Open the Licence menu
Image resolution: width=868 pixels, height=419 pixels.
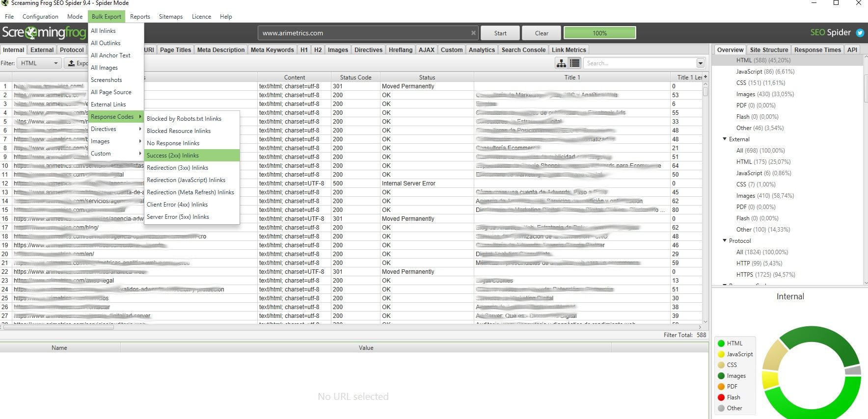point(201,17)
